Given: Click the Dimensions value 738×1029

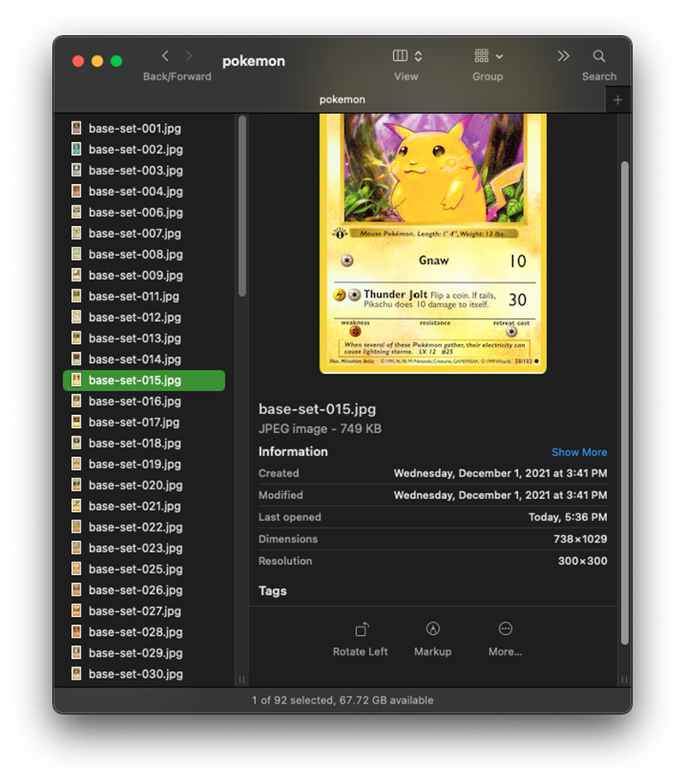Looking at the screenshot, I should click(x=581, y=539).
